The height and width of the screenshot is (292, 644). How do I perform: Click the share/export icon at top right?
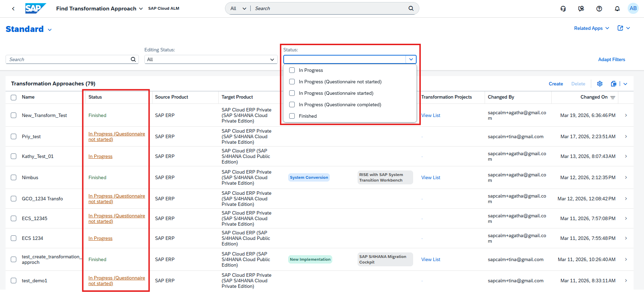click(620, 28)
